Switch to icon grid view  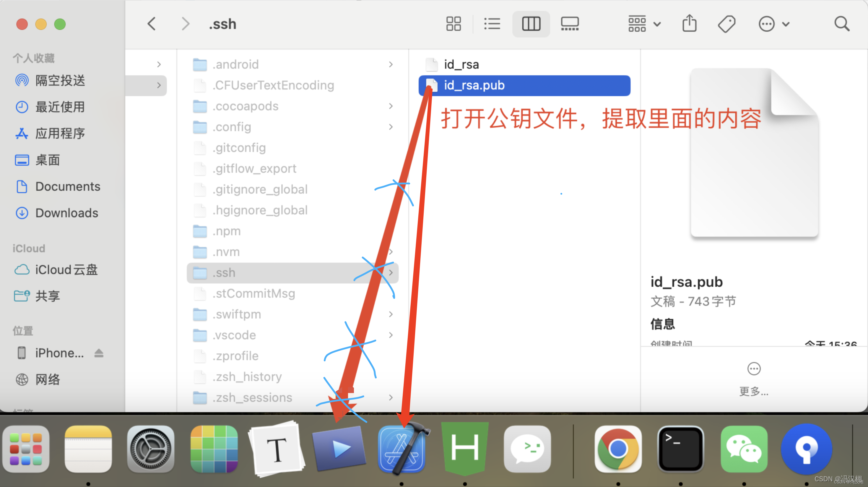pos(453,24)
